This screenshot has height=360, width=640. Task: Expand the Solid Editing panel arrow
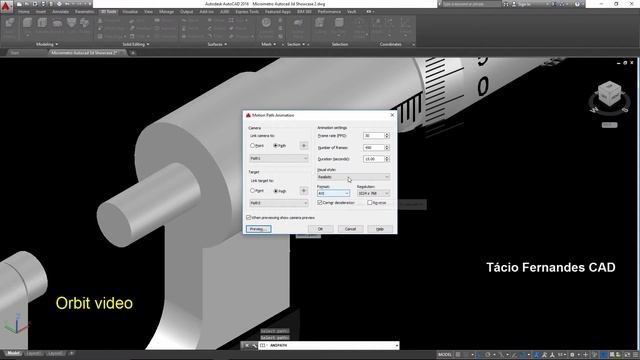(148, 44)
